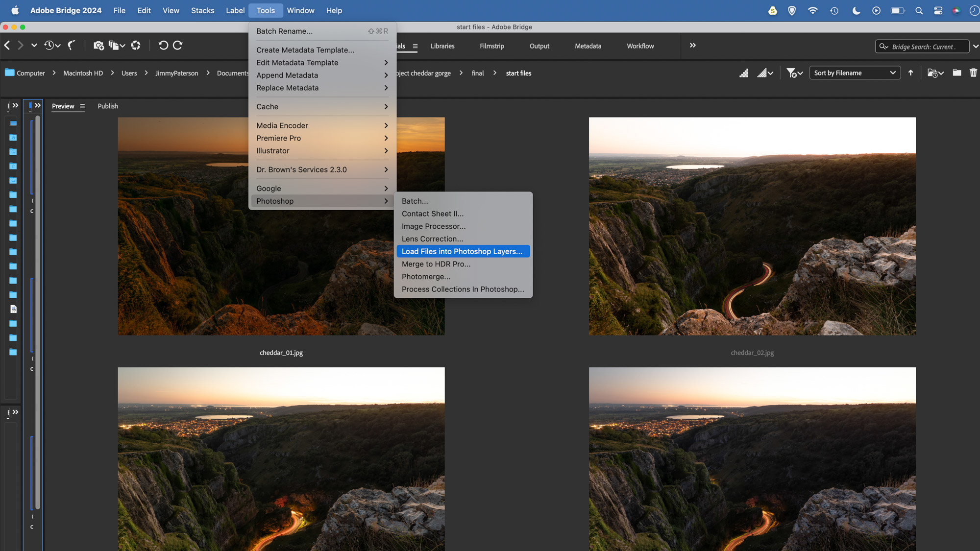Screen dimensions: 980x551
Task: Click Computer in the path bar
Action: click(x=30, y=73)
